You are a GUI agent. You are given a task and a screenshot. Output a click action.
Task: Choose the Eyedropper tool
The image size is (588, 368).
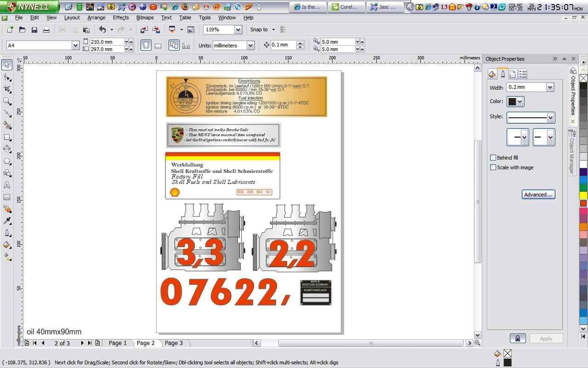point(7,221)
